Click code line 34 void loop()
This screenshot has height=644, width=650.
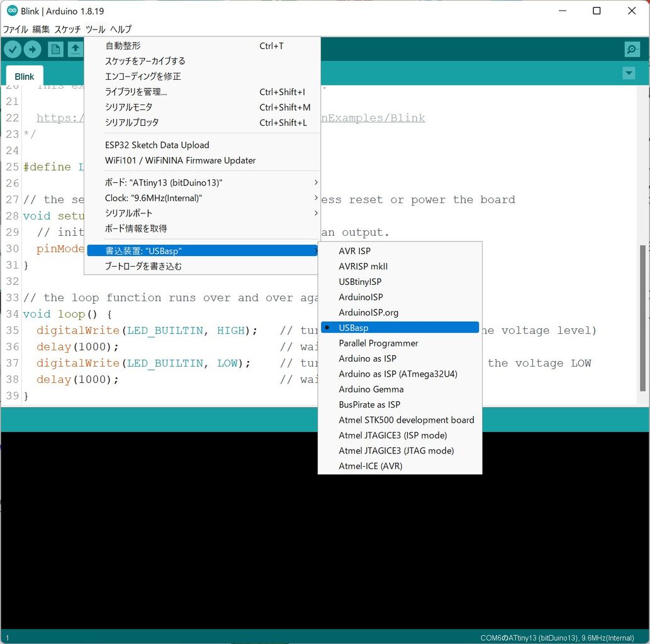(x=67, y=314)
